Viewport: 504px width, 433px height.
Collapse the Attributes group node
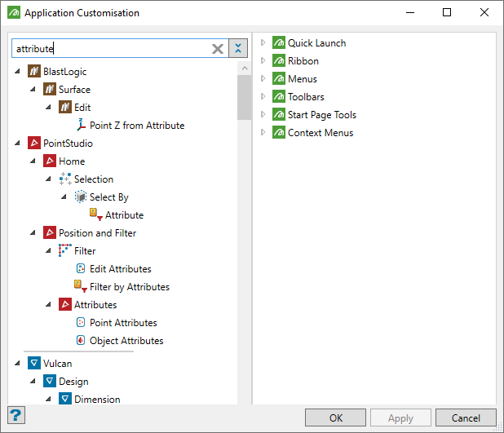tap(48, 304)
